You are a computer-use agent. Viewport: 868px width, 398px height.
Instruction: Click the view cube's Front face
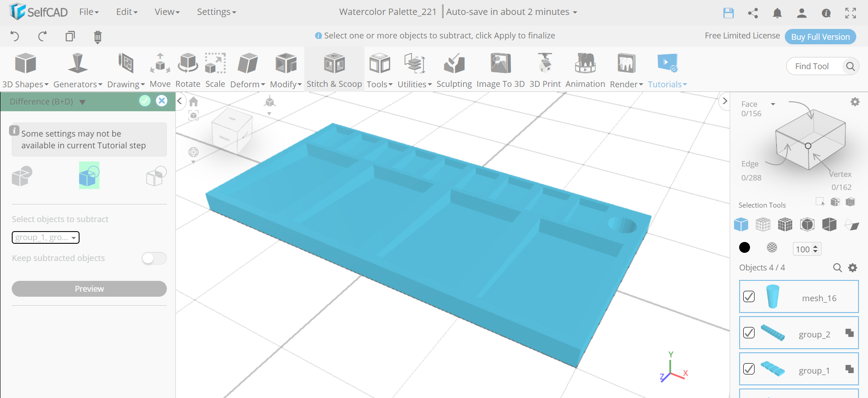(x=225, y=138)
